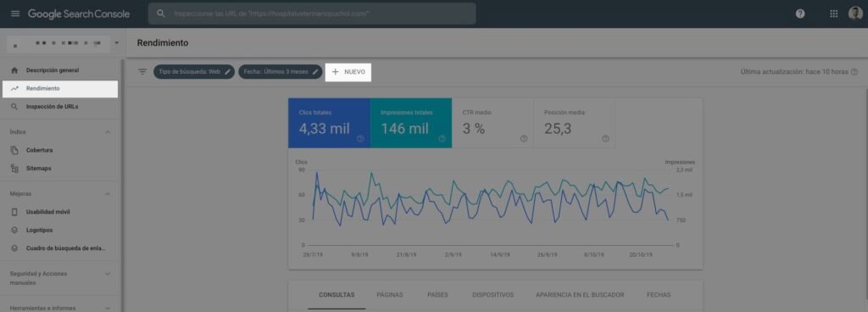Toggle the Posición media metric card
868x312 pixels.
pyautogui.click(x=575, y=124)
